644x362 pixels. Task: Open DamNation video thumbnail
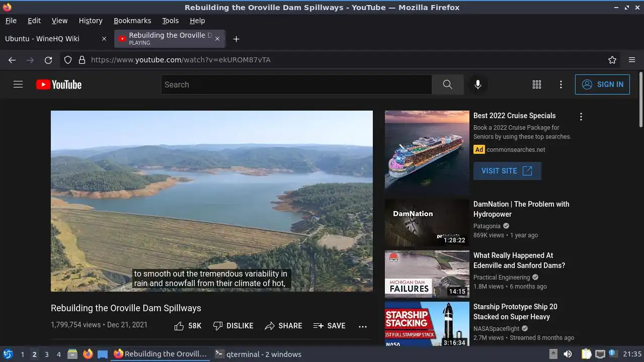point(427,223)
